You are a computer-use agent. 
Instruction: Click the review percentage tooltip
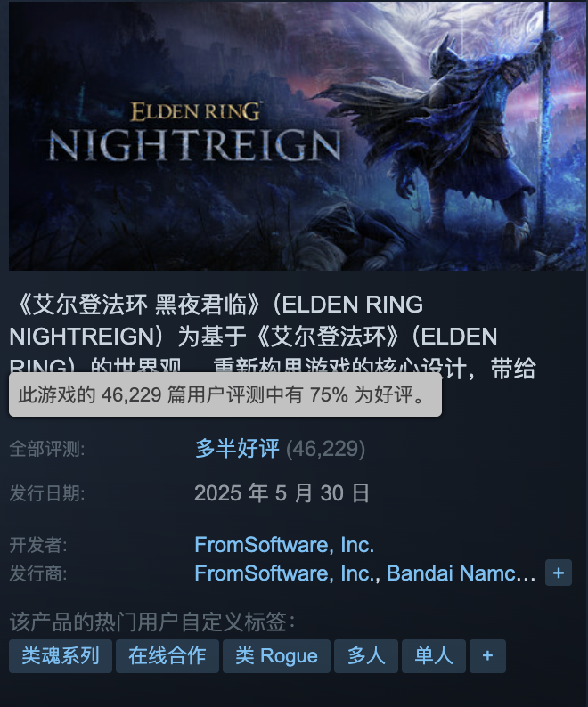[225, 394]
